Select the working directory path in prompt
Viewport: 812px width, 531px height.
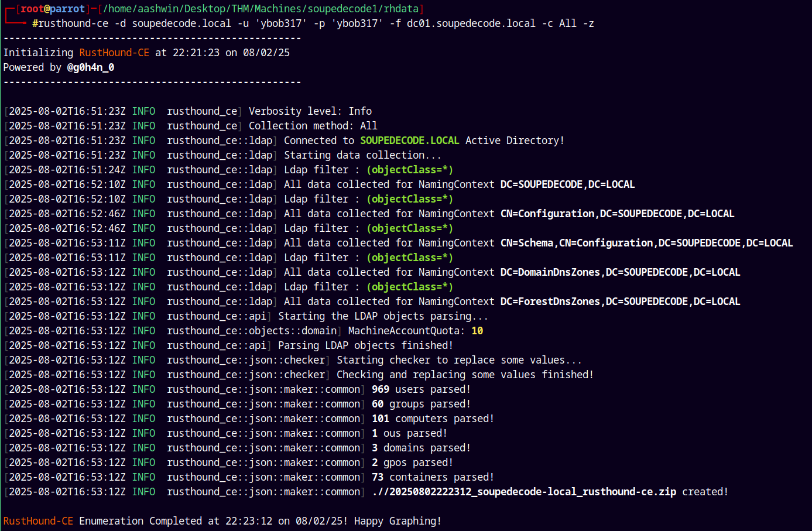click(x=261, y=9)
